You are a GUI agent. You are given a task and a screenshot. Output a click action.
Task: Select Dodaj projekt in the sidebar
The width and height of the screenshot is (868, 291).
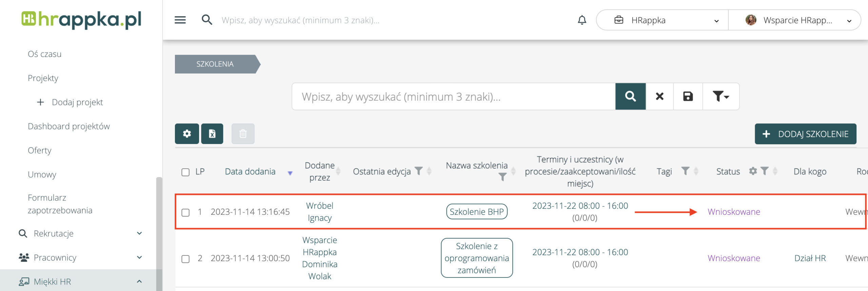coord(77,102)
